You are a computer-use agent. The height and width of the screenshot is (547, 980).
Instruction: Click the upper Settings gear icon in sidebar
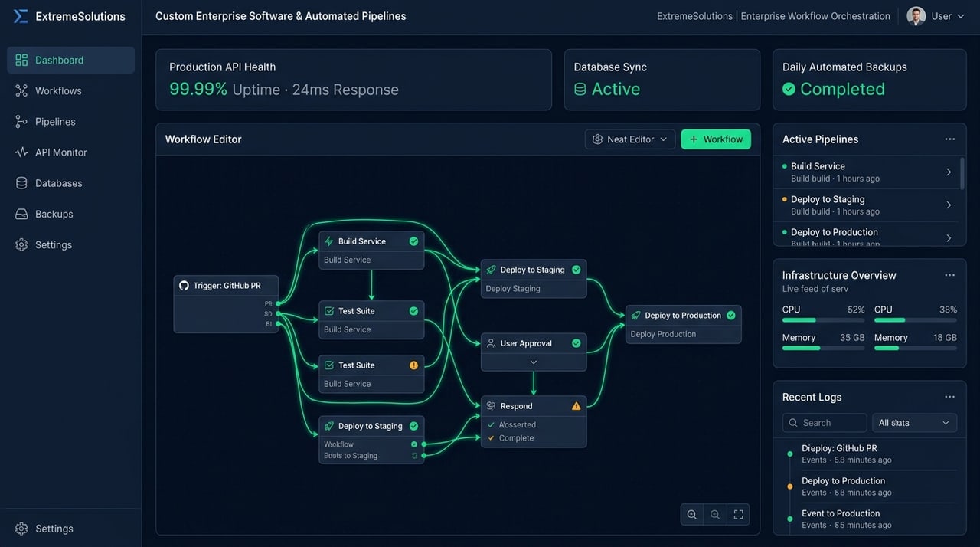point(21,244)
